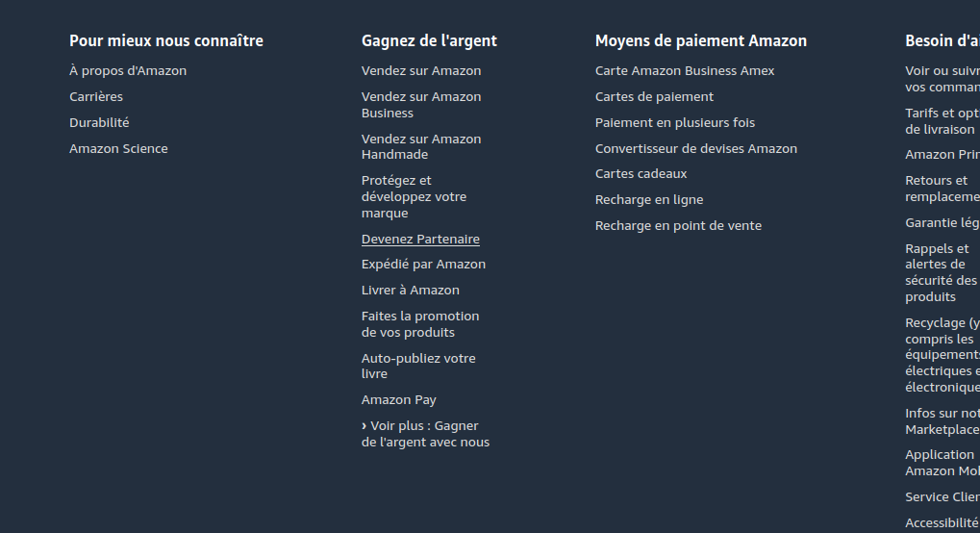Open Expédié par Amazon link
The height and width of the screenshot is (533, 980).
pyautogui.click(x=423, y=265)
